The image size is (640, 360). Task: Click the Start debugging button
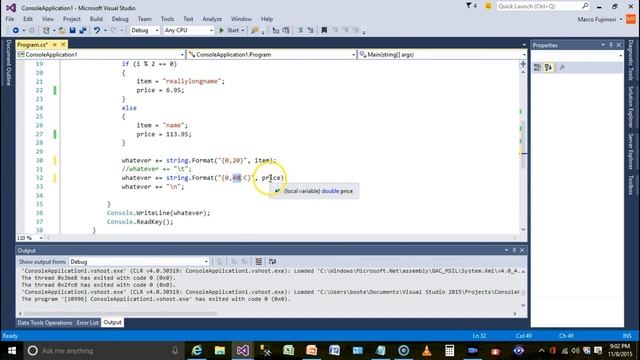229,30
